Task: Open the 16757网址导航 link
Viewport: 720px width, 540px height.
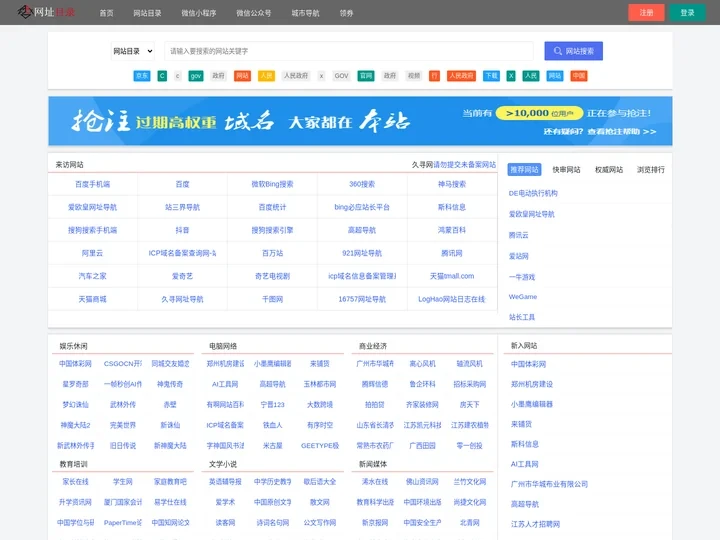Action: pyautogui.click(x=362, y=299)
